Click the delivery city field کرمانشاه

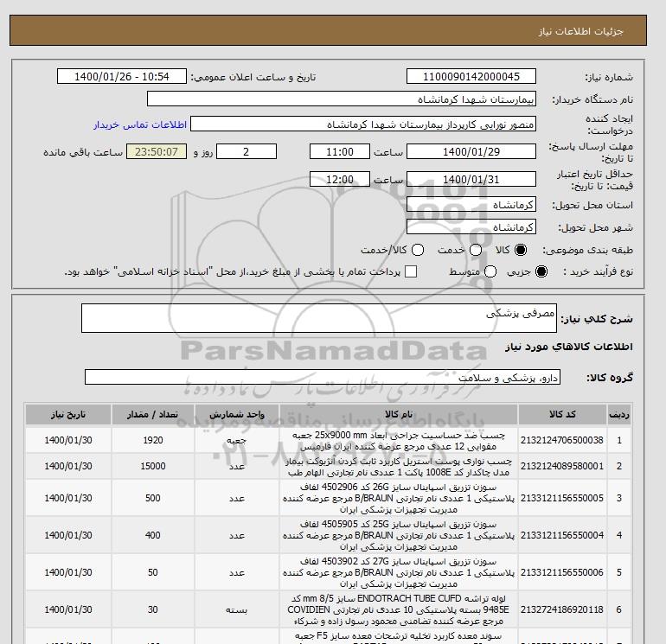(471, 227)
